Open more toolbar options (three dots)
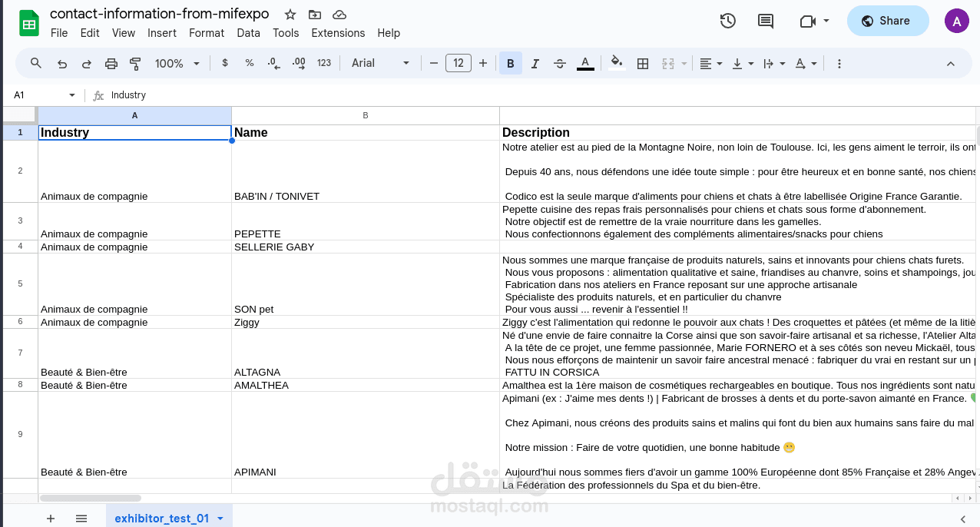 pyautogui.click(x=839, y=63)
